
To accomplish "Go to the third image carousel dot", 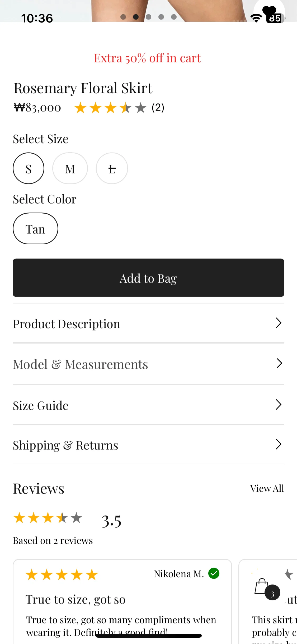I will coord(149,17).
